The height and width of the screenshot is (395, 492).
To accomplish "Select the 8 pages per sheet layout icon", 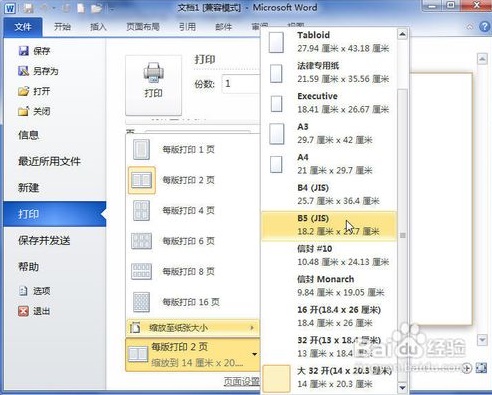I will point(141,271).
